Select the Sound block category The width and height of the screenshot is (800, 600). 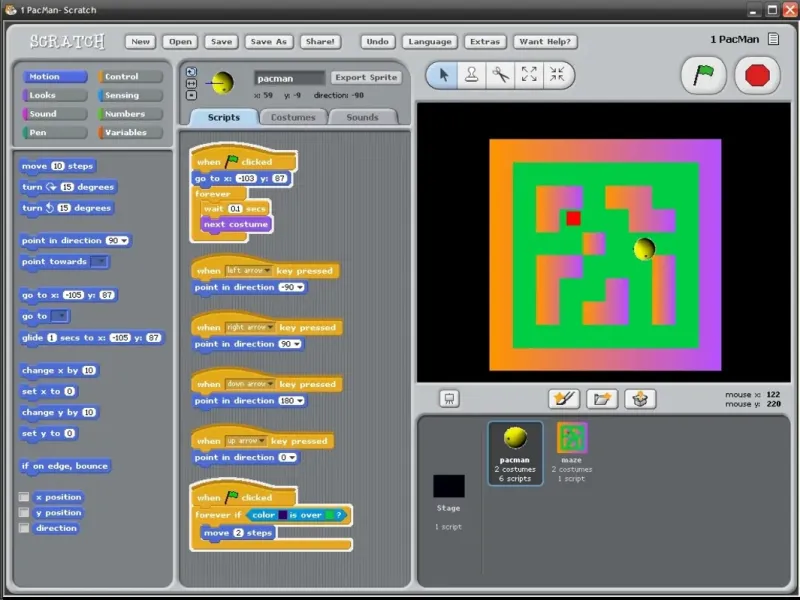click(x=55, y=114)
